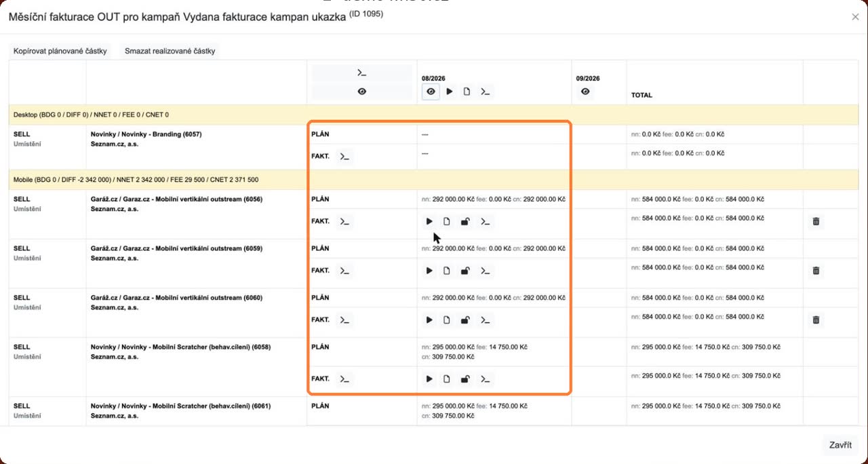
Task: Click the document icon in row 6059
Action: [447, 271]
